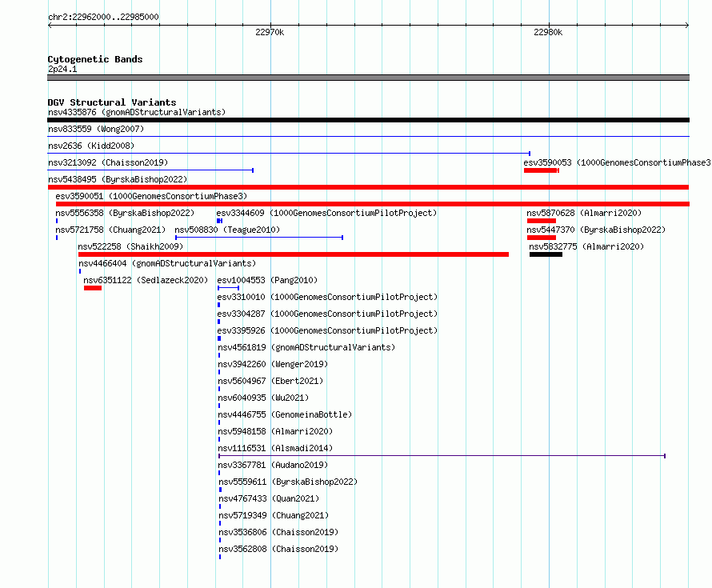This screenshot has height=588, width=712.
Task: Click esv3304287 variant label
Action: (x=327, y=314)
